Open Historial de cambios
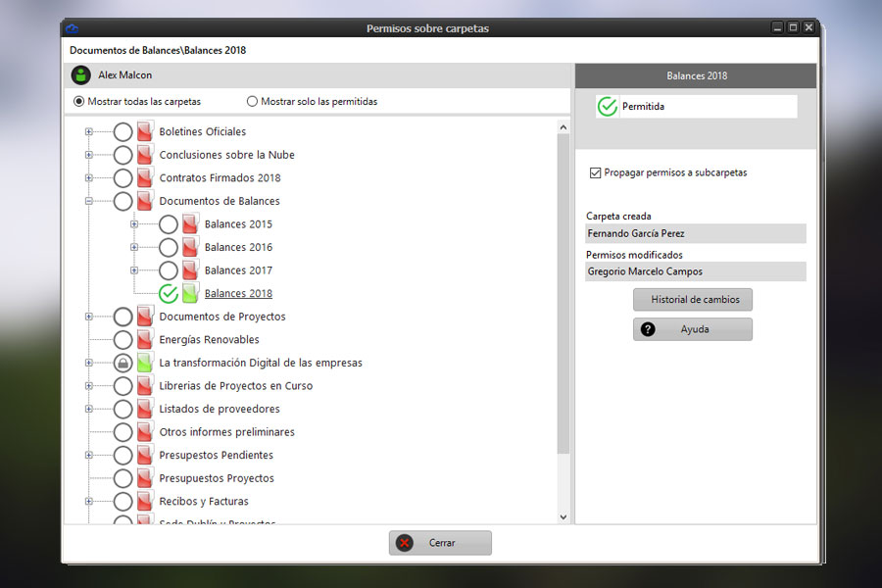Image resolution: width=882 pixels, height=588 pixels. click(x=693, y=299)
